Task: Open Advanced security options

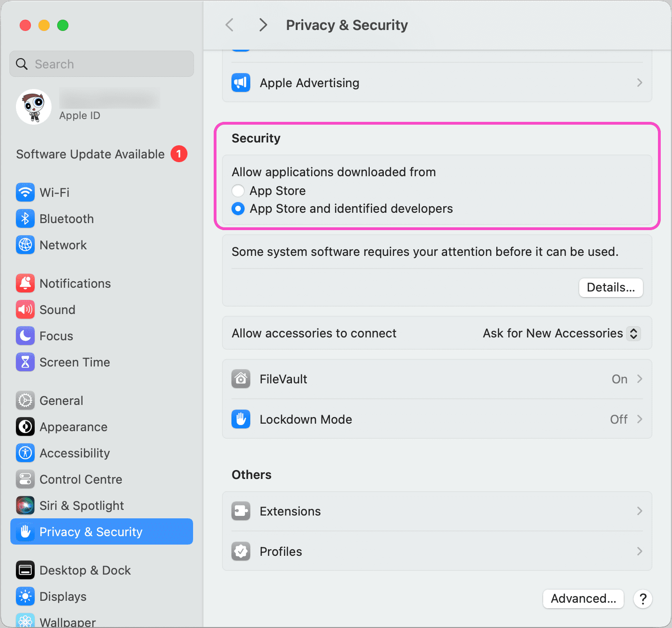Action: click(583, 598)
